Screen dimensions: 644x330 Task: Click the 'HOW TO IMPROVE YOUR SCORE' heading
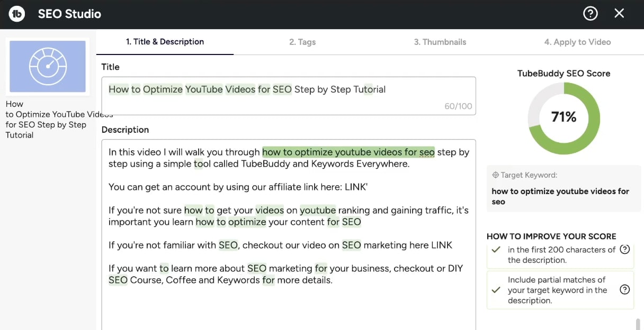tap(551, 236)
